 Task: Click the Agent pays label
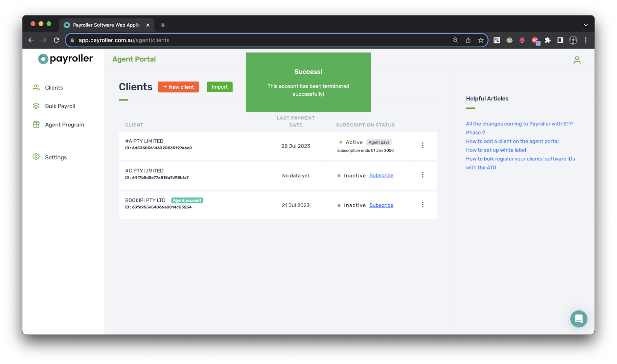[x=379, y=142]
